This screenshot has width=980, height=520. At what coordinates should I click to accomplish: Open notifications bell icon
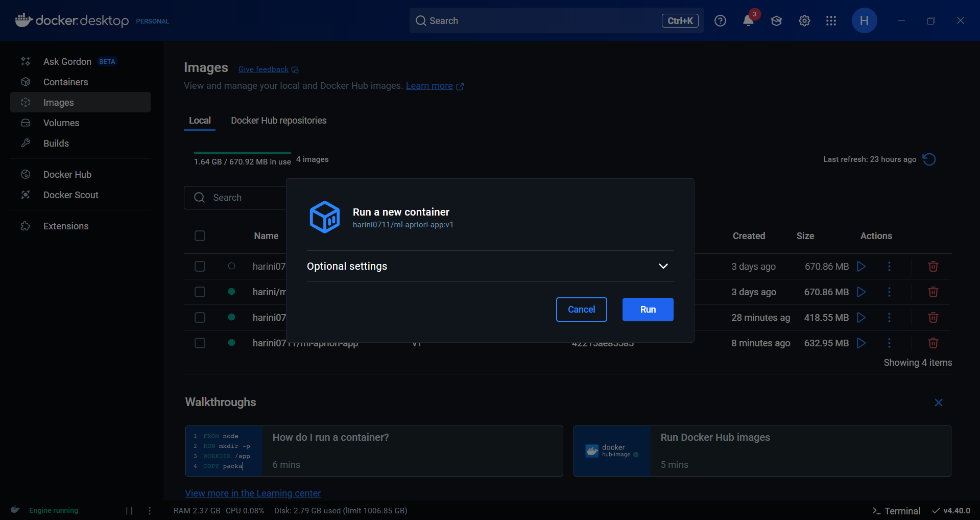[748, 20]
